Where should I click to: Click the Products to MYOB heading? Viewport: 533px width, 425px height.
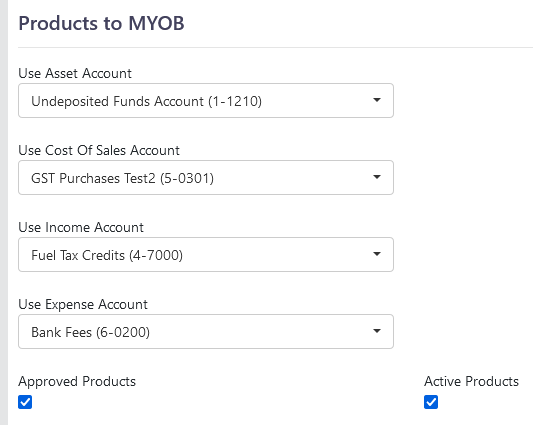tap(101, 23)
